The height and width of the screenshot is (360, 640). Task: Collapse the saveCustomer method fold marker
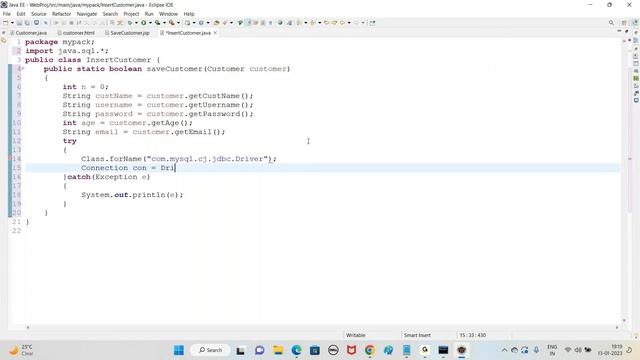[x=22, y=69]
